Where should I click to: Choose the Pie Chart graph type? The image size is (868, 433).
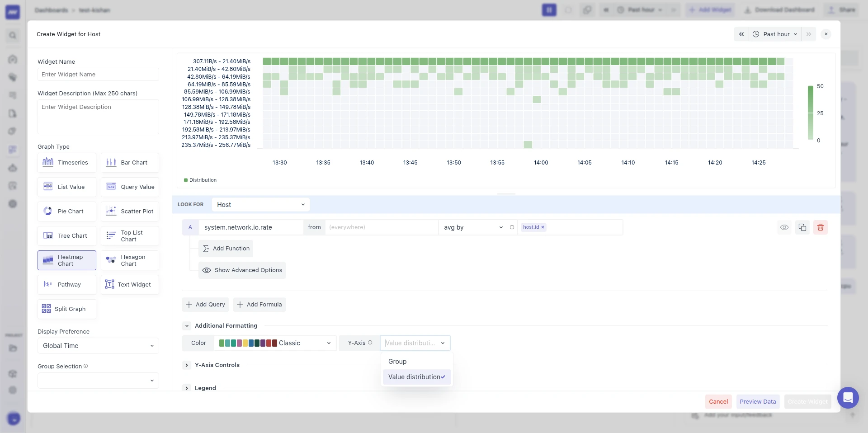(x=67, y=212)
